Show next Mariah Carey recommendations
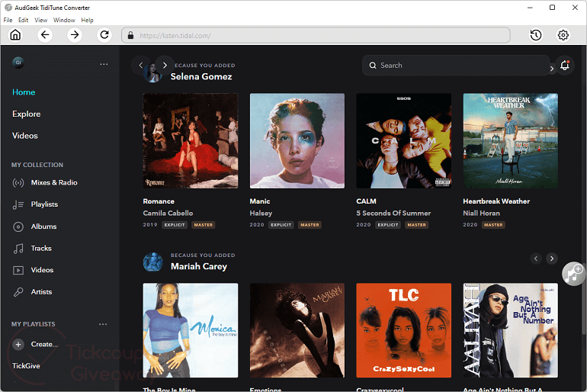 (551, 259)
